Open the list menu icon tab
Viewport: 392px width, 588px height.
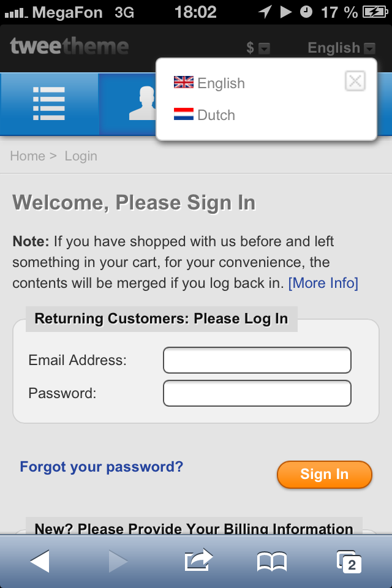(x=49, y=104)
